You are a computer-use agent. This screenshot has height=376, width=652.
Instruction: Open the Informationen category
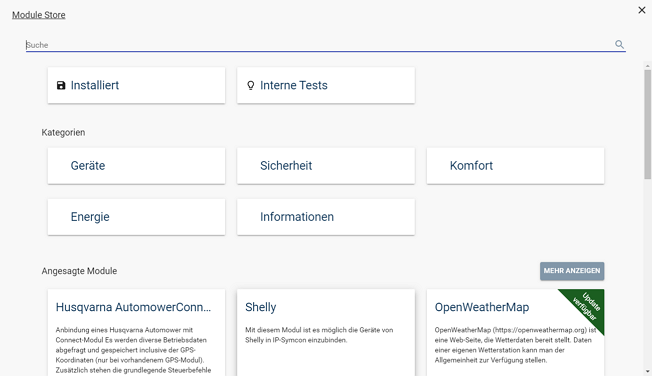click(326, 217)
